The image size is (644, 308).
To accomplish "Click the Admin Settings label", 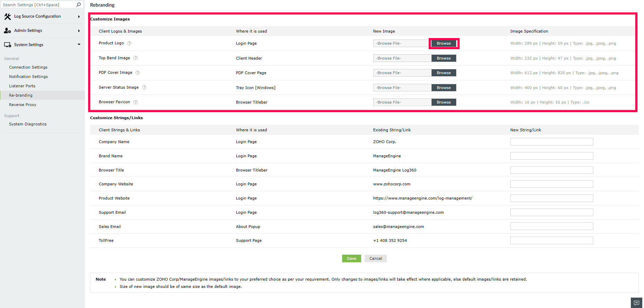I will click(x=28, y=30).
